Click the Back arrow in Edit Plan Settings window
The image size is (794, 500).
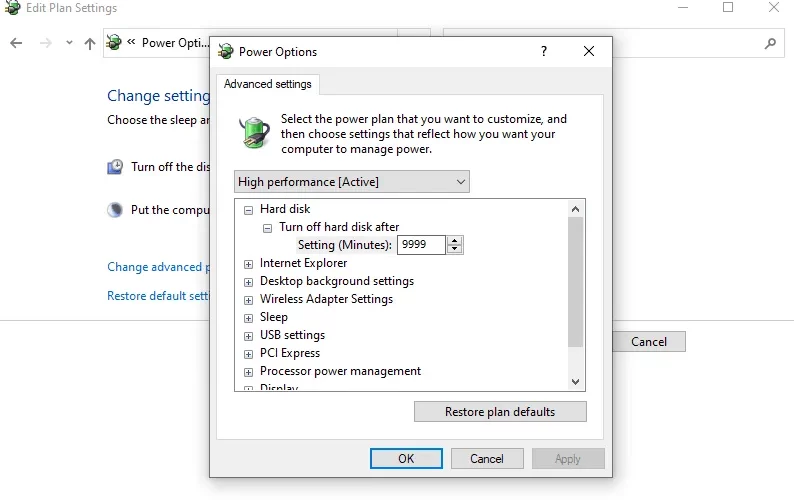pos(16,43)
